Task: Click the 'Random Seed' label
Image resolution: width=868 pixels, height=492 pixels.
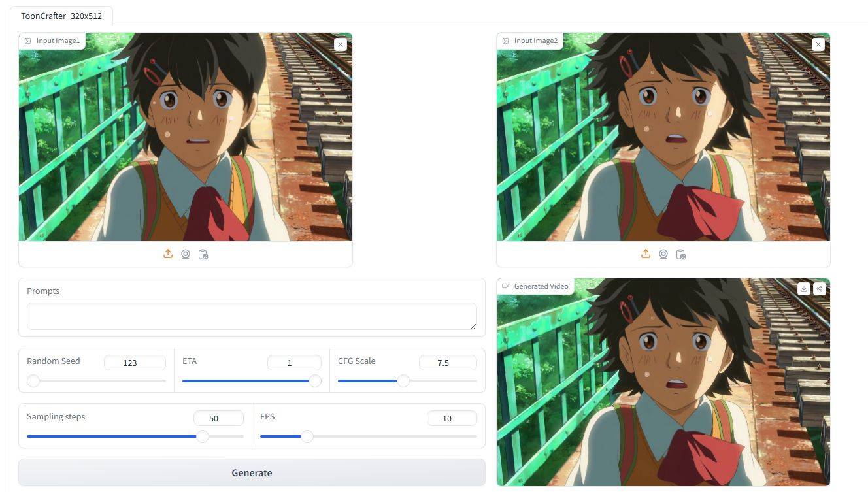Action: 53,361
